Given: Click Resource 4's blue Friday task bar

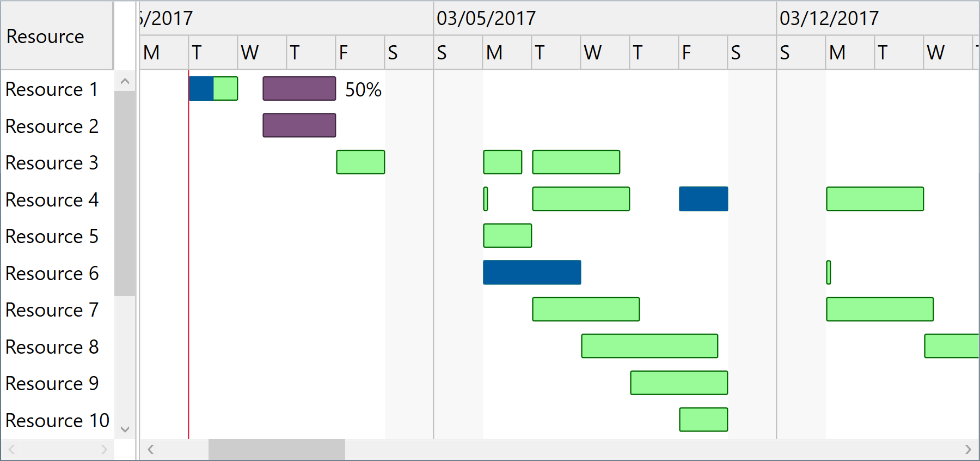Looking at the screenshot, I should [x=703, y=199].
